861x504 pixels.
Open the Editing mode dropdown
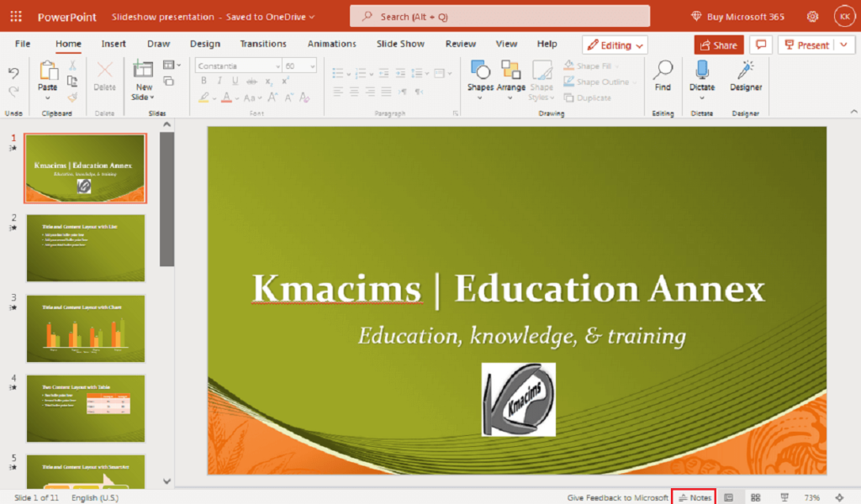coord(615,45)
